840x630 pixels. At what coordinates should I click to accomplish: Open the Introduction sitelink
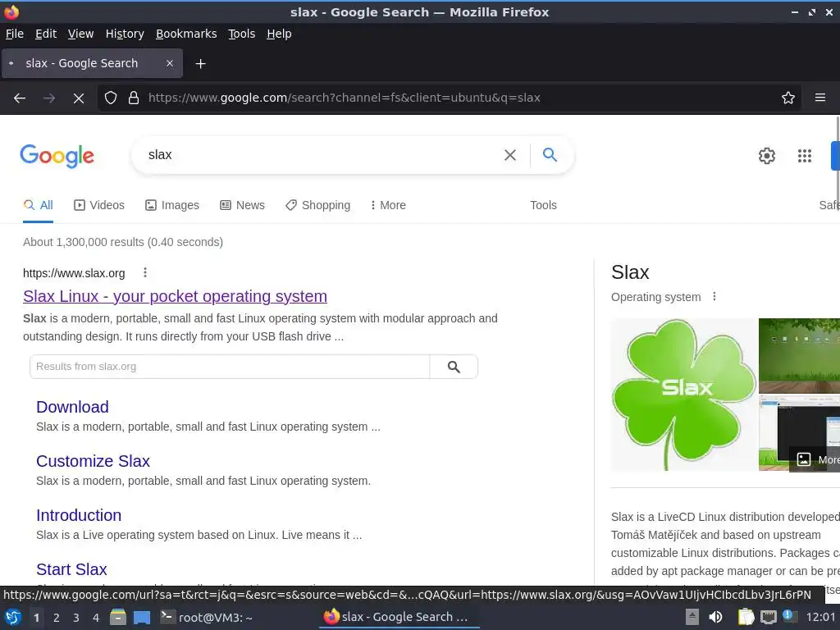79,515
